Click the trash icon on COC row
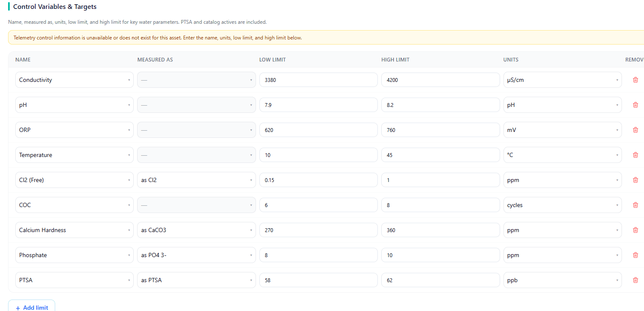Image resolution: width=644 pixels, height=311 pixels. tap(635, 205)
